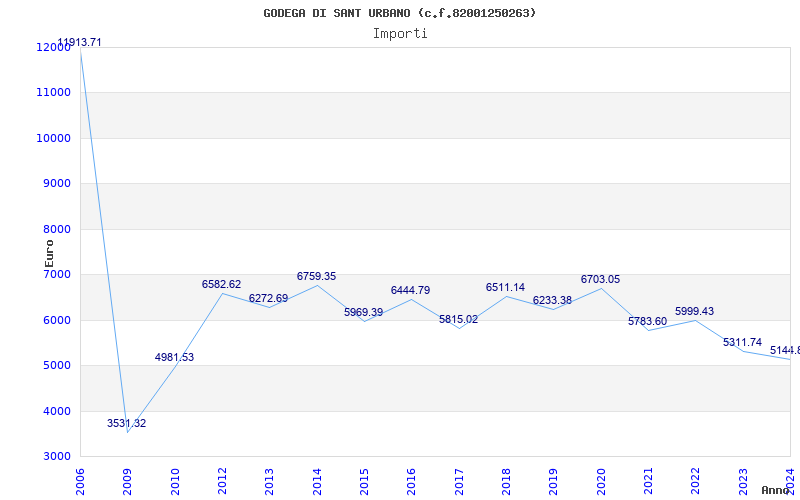The height and width of the screenshot is (500, 800).
Task: Click the y-axis tick 8000
Action: (56, 230)
